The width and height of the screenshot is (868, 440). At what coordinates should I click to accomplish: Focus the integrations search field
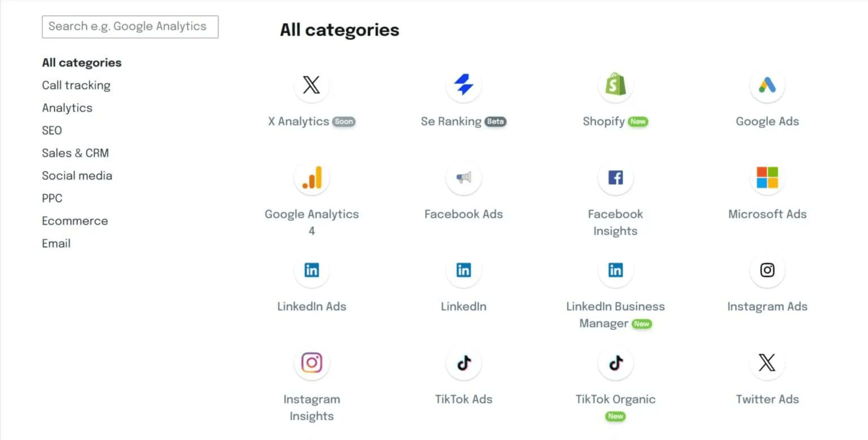130,27
